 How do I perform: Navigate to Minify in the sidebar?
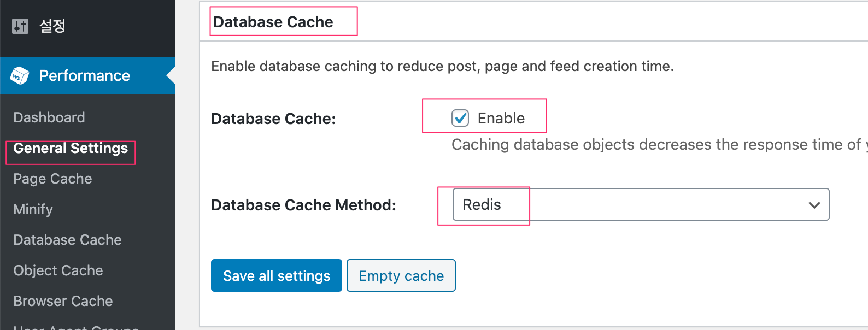pos(33,209)
